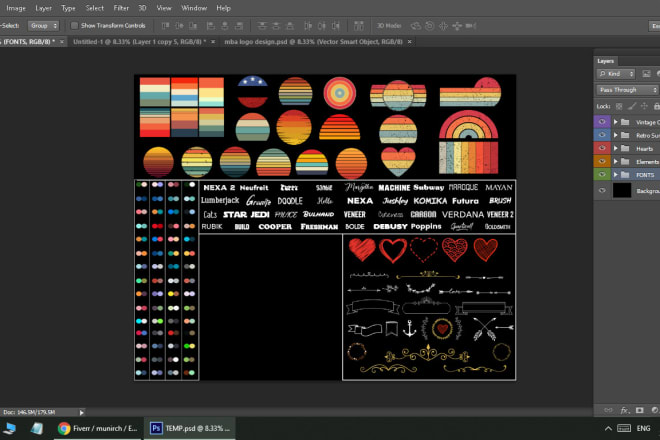
Task: Click the lock transparent pixels icon
Action: click(x=619, y=105)
